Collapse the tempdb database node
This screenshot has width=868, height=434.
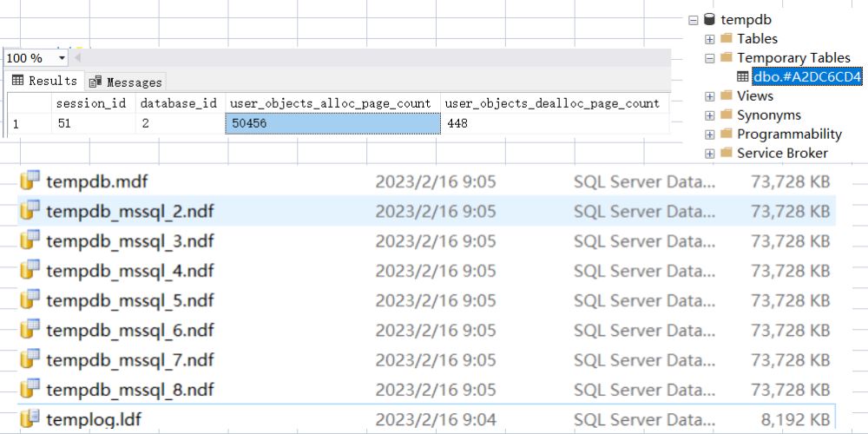(693, 19)
